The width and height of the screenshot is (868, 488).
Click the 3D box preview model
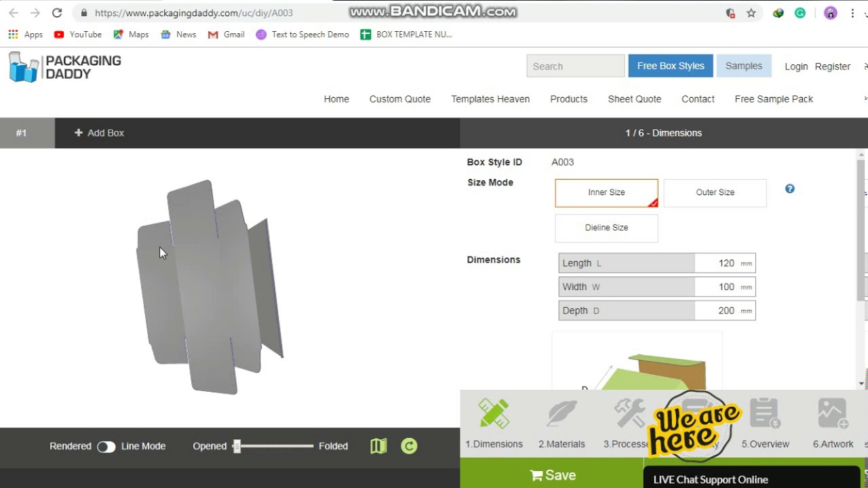tap(210, 287)
